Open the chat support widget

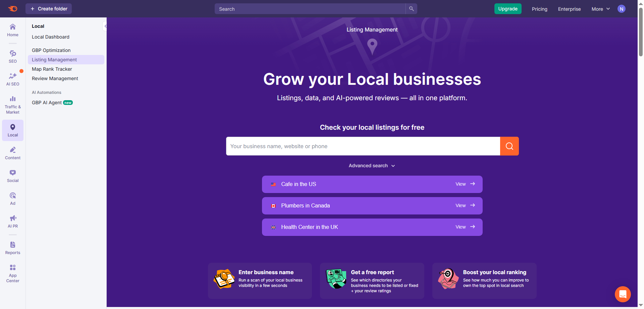623,294
